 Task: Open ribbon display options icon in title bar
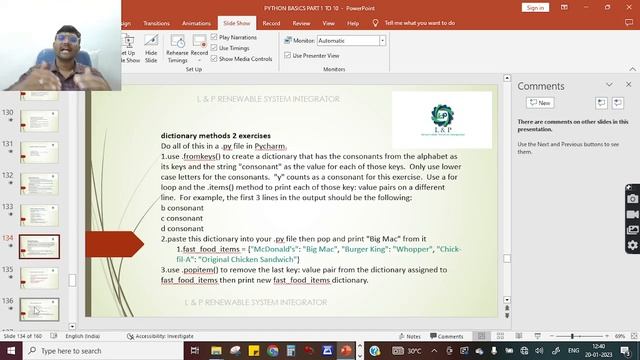[564, 7]
